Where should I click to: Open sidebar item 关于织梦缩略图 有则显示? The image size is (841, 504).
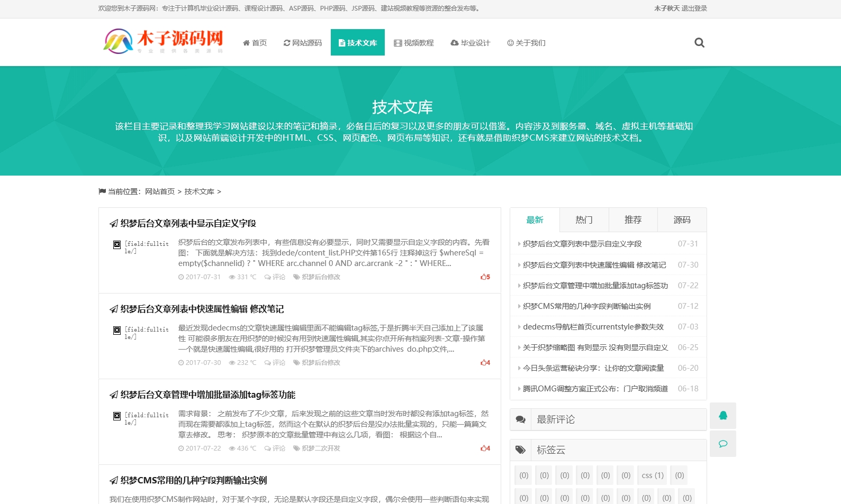[x=595, y=347]
